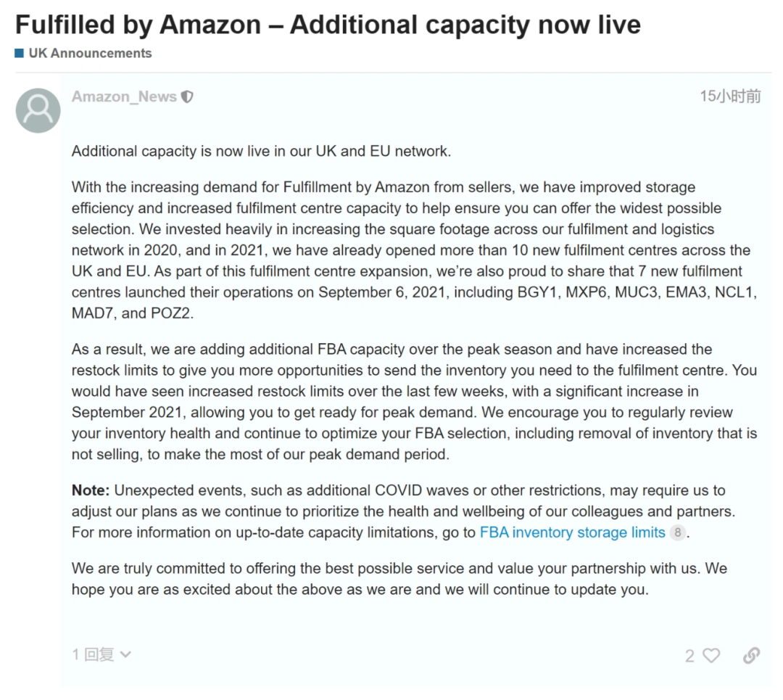Image resolution: width=783 pixels, height=700 pixels.
Task: Click the blue category square badge
Action: [20, 53]
